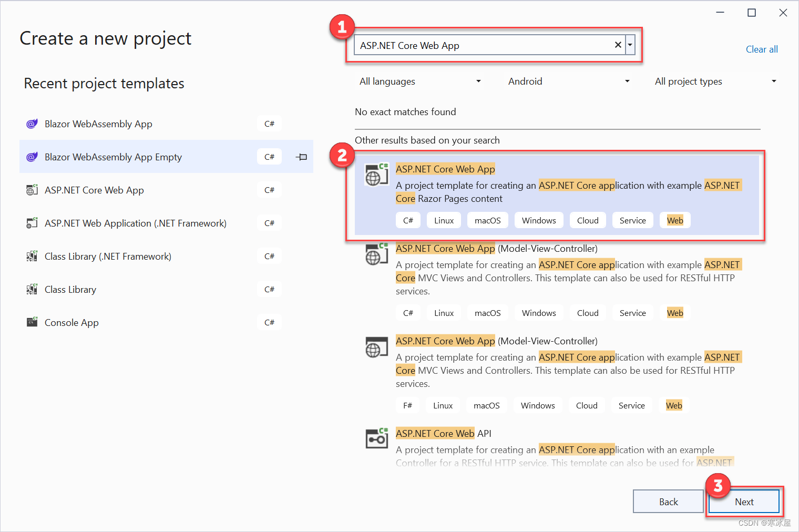The image size is (799, 532).
Task: Select the Web tag on the first search result
Action: tap(675, 220)
